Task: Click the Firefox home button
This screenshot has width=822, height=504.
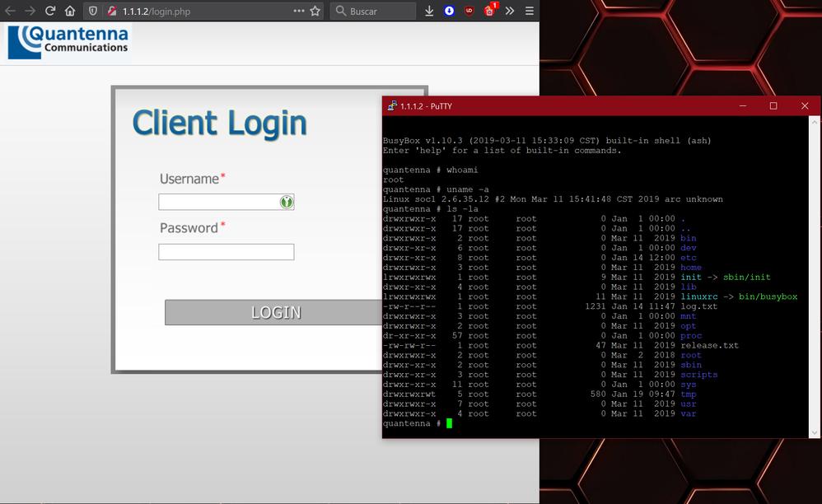Action: click(71, 11)
